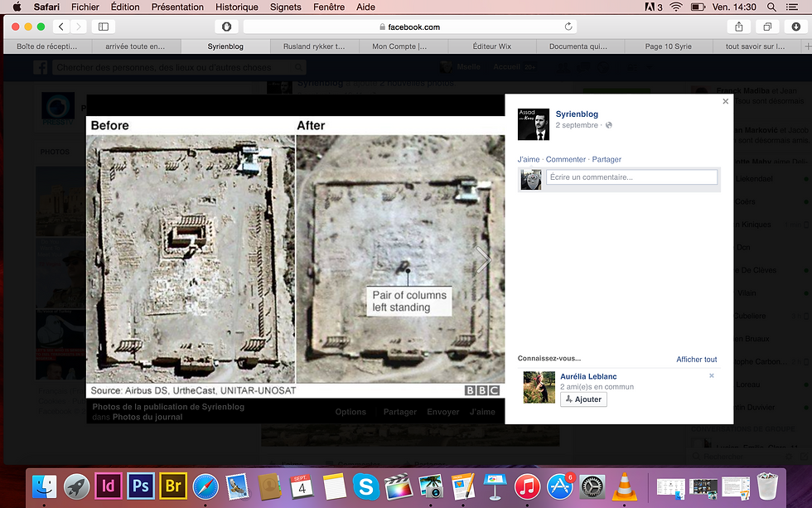Viewport: 812px width, 508px height.
Task: Open Aurélia Leblanc's profile name
Action: [588, 376]
